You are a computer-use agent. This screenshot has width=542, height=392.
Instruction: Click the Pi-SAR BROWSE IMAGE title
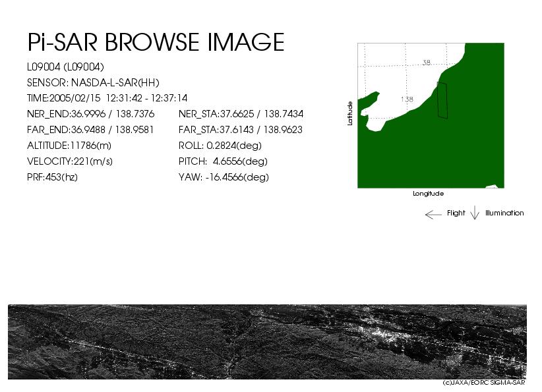click(x=156, y=42)
